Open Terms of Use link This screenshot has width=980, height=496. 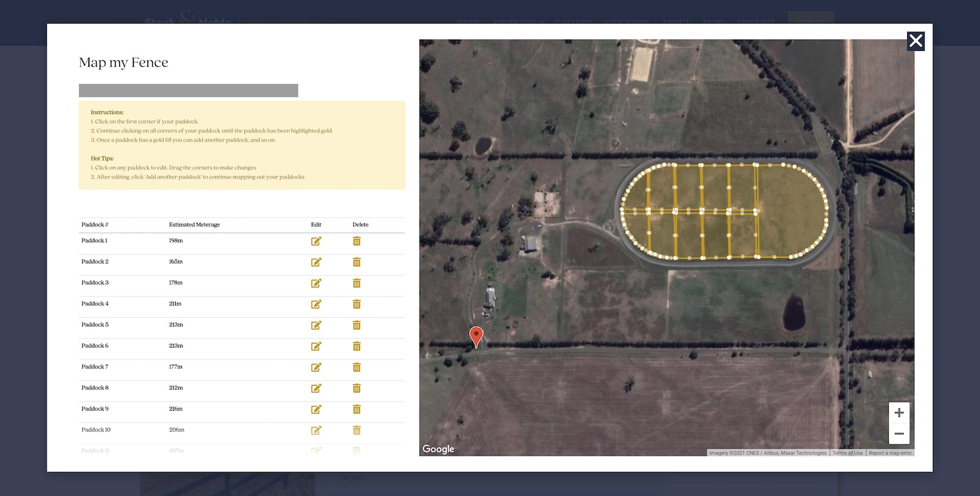coord(847,453)
